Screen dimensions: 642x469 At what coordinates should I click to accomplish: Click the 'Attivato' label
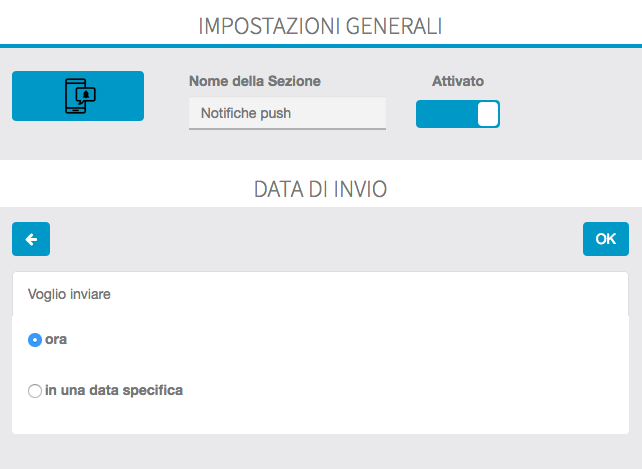pos(458,81)
